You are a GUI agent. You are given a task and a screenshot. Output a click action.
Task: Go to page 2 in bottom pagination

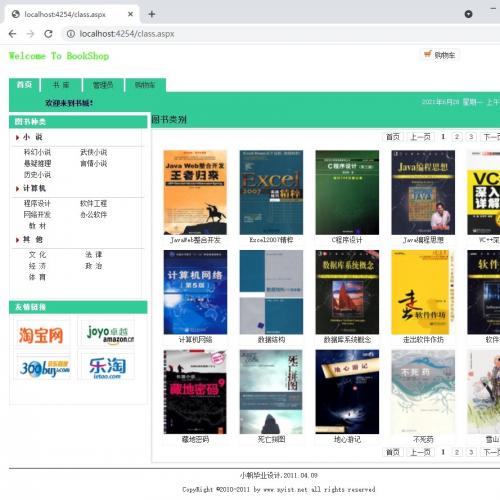[x=457, y=452]
